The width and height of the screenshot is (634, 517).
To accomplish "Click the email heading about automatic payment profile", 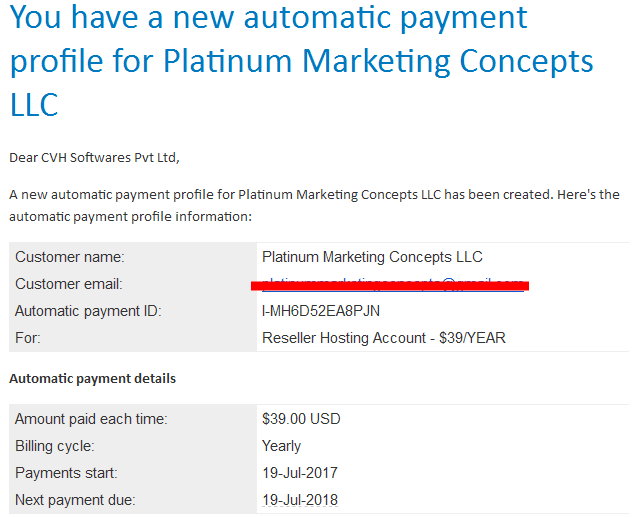I will point(301,61).
